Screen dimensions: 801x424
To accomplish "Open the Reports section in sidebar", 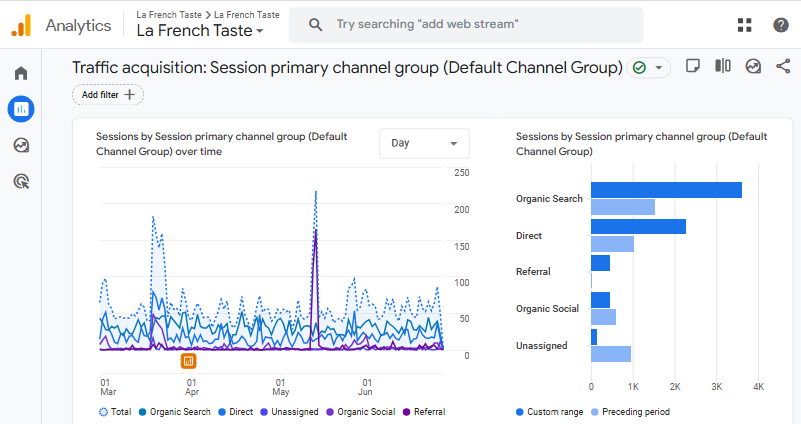I will [x=20, y=109].
